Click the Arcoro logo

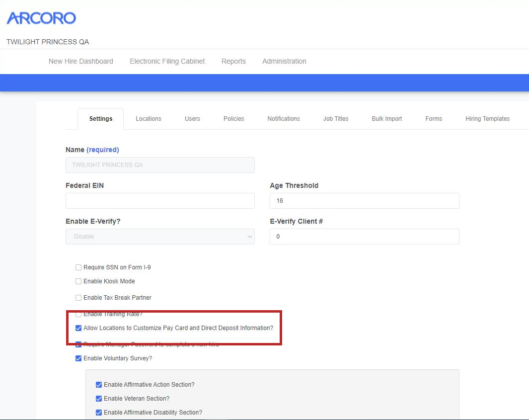[x=41, y=18]
